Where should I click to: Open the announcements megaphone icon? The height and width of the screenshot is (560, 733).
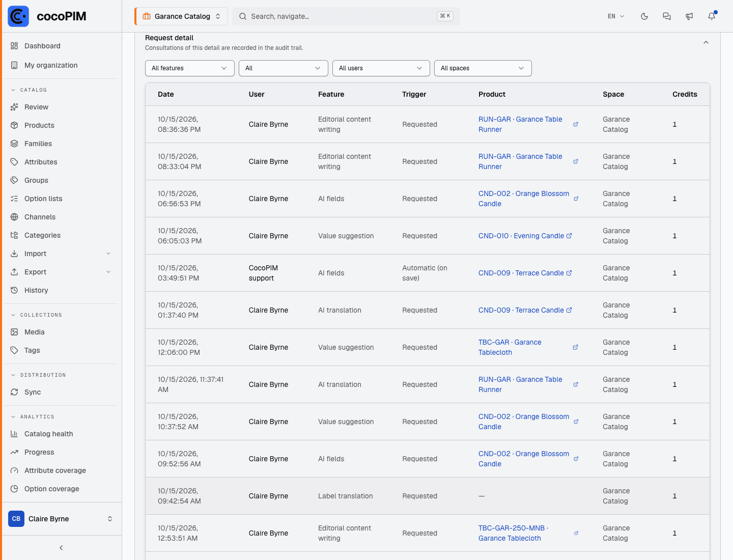(689, 16)
